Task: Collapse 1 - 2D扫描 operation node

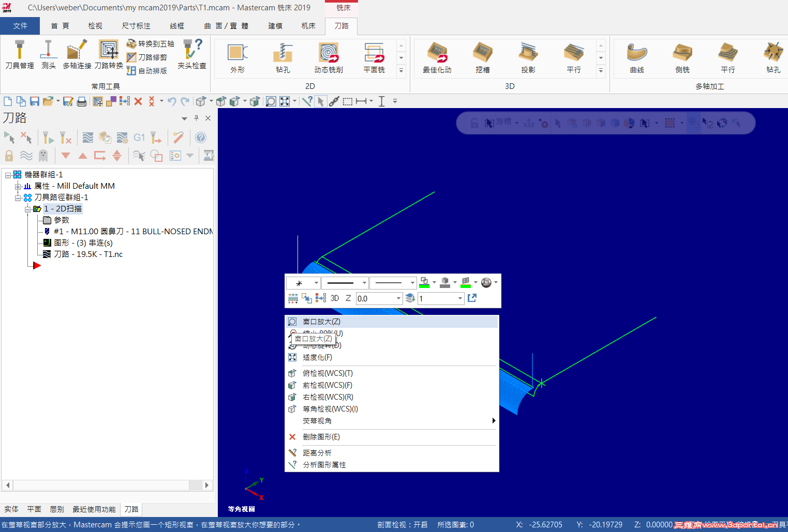Action: 27,209
